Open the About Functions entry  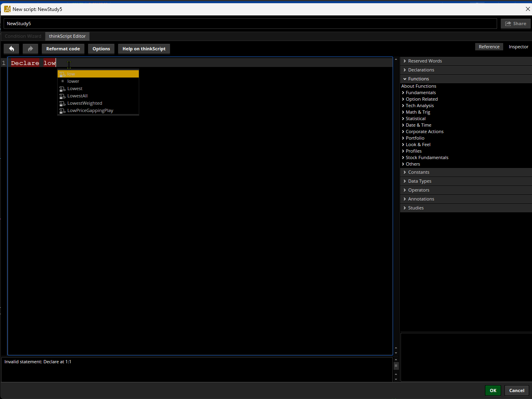point(419,86)
